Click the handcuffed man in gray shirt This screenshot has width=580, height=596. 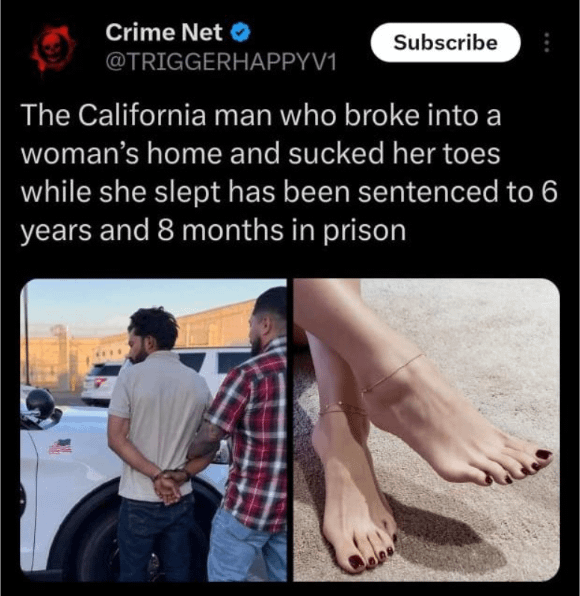tap(158, 441)
